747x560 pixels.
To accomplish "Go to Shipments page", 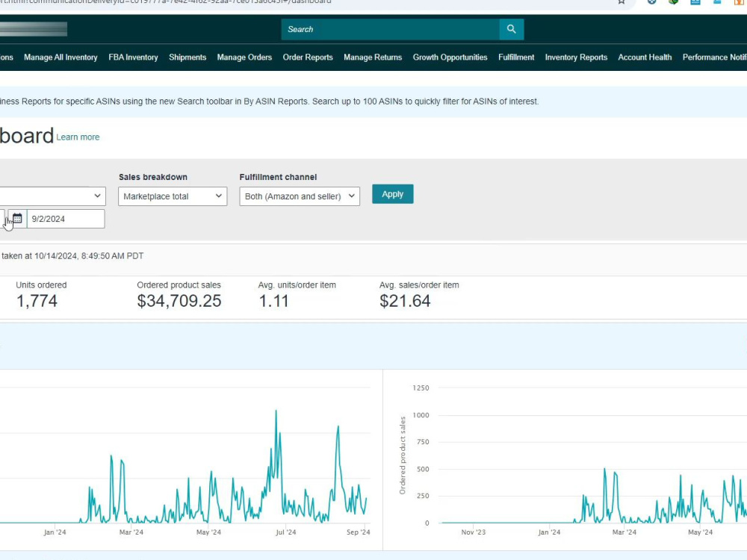I will pyautogui.click(x=187, y=57).
